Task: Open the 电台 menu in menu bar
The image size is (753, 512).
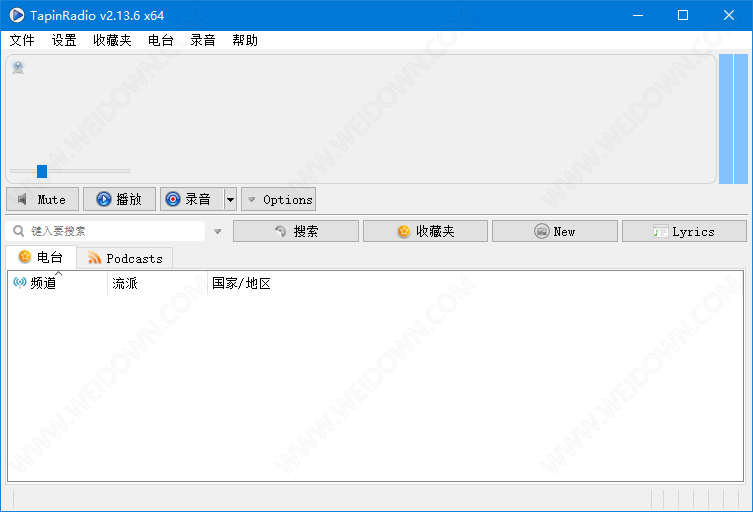Action: tap(161, 40)
